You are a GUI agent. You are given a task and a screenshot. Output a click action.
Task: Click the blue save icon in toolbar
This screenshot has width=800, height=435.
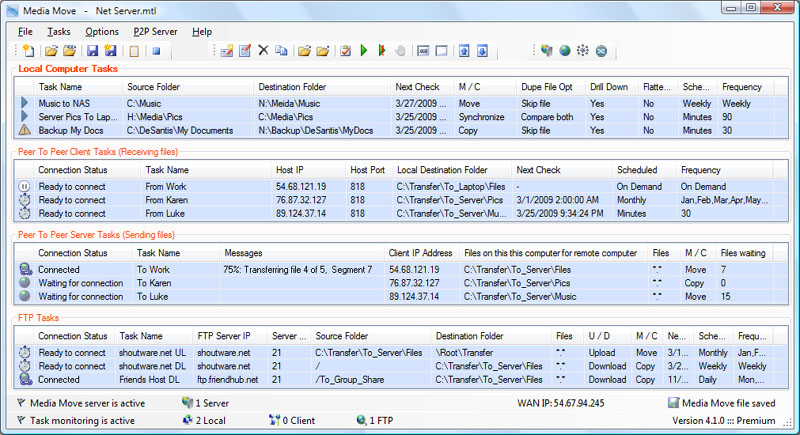pyautogui.click(x=91, y=50)
